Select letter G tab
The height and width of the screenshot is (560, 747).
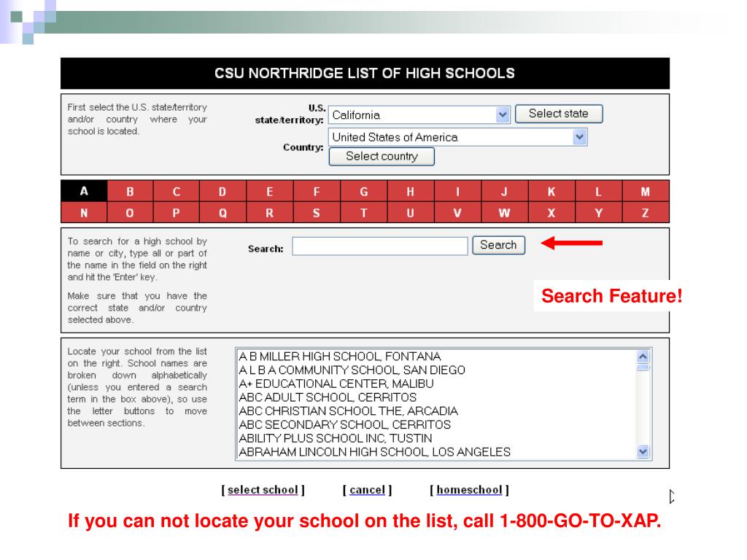pos(364,191)
